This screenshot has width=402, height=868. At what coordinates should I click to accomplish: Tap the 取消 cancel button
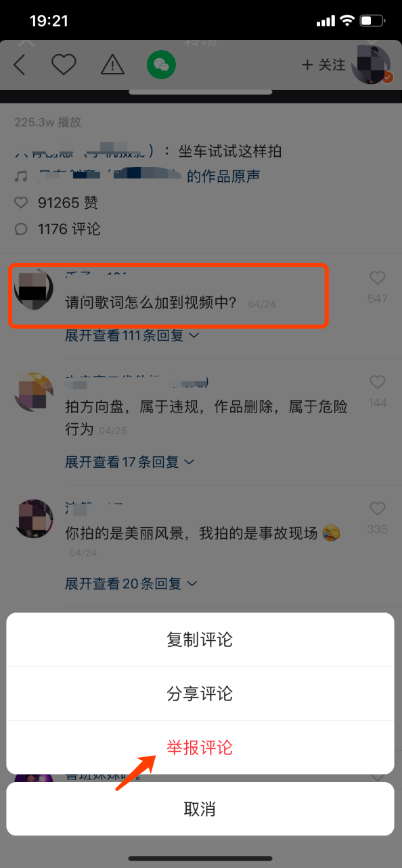tap(200, 809)
